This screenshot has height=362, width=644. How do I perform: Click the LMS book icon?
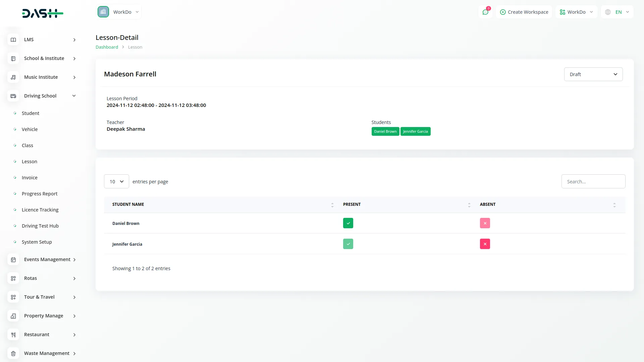[x=13, y=40]
